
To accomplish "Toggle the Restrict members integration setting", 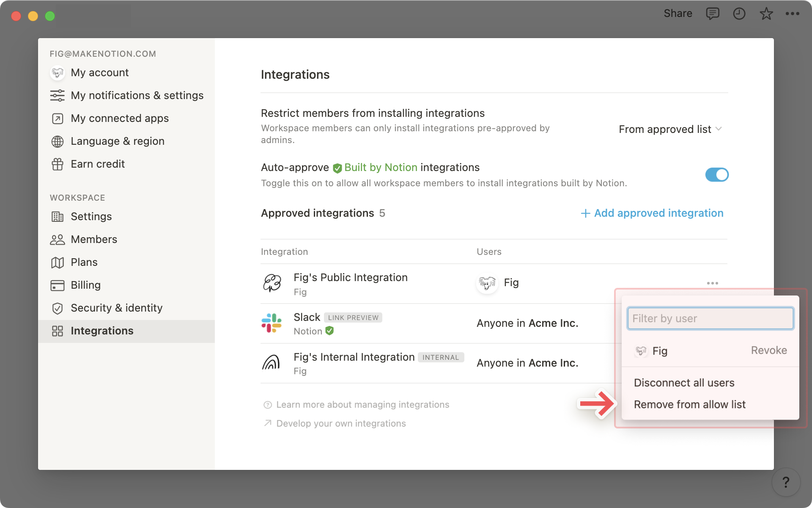I will coord(669,129).
